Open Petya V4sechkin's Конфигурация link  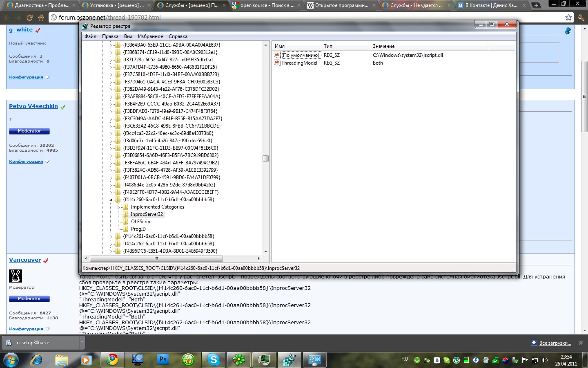click(26, 162)
